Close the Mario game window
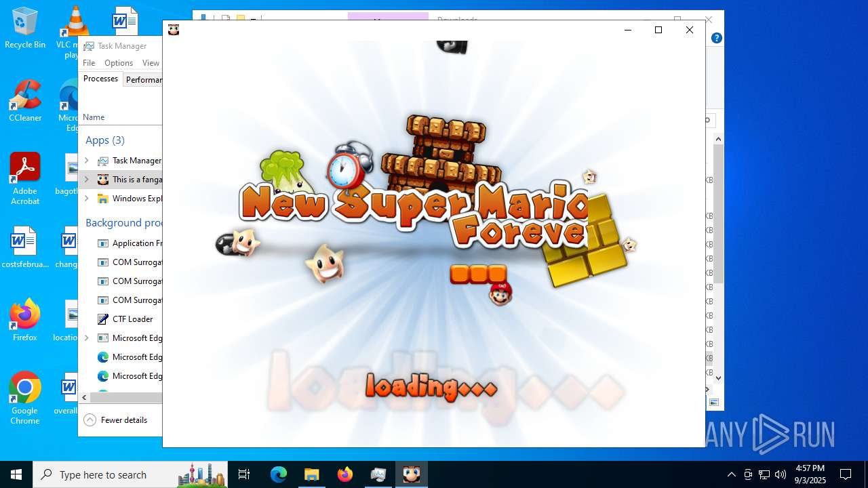 coord(690,30)
